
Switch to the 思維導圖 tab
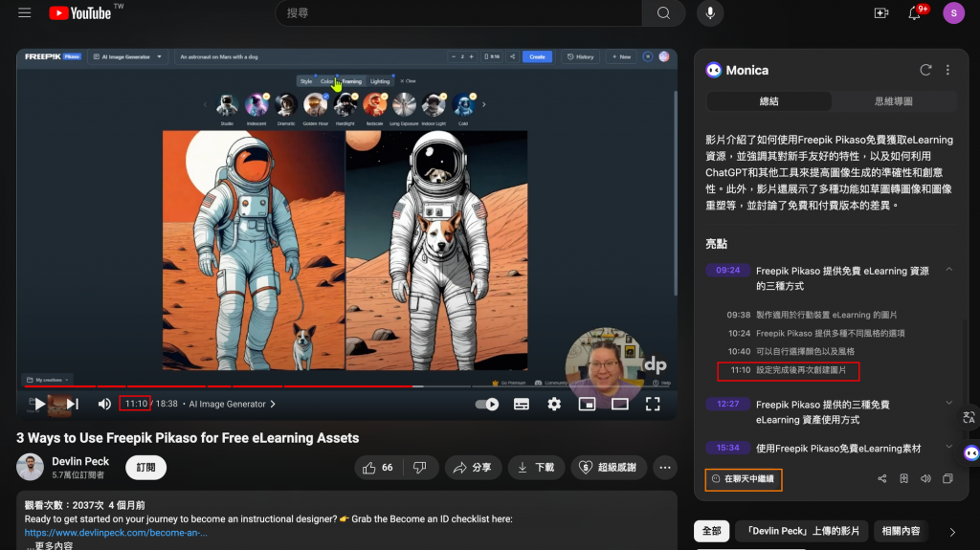(893, 101)
